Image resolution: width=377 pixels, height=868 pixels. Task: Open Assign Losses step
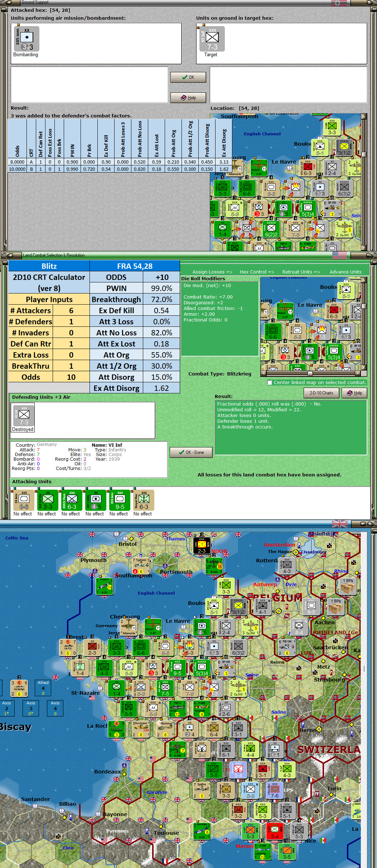point(212,272)
